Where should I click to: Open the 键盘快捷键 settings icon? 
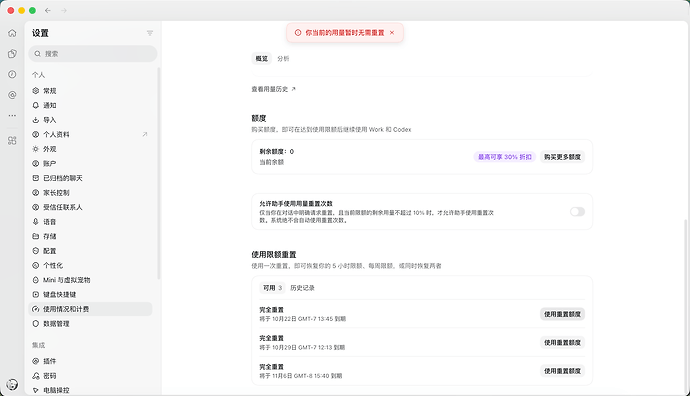[x=36, y=294]
